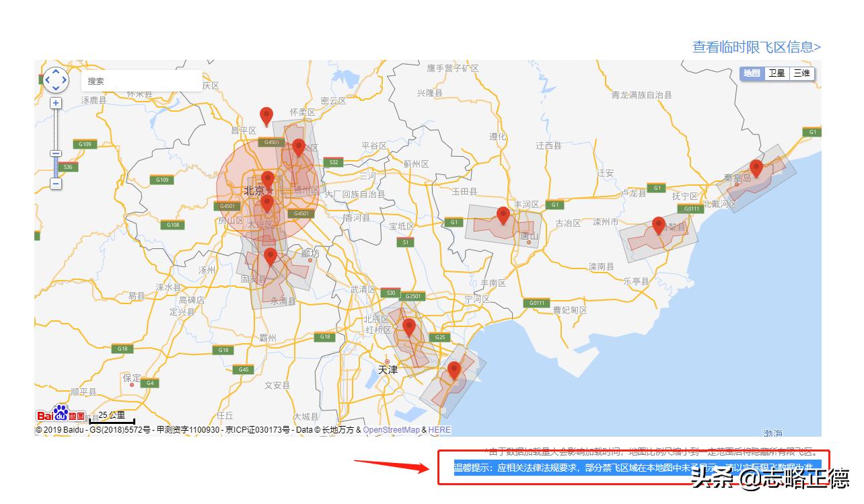Click the 搜索 search input field
Screen dimensions: 864x504
pos(141,81)
